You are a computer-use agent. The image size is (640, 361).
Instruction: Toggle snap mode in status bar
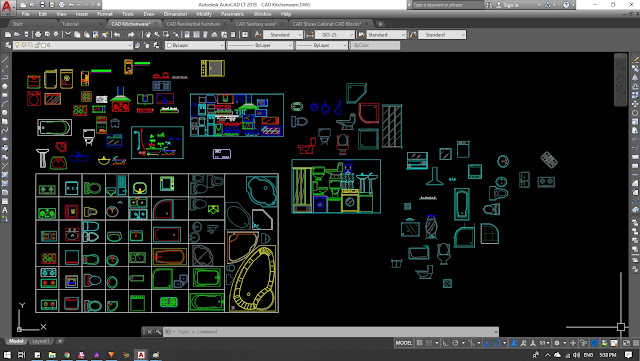[429, 343]
